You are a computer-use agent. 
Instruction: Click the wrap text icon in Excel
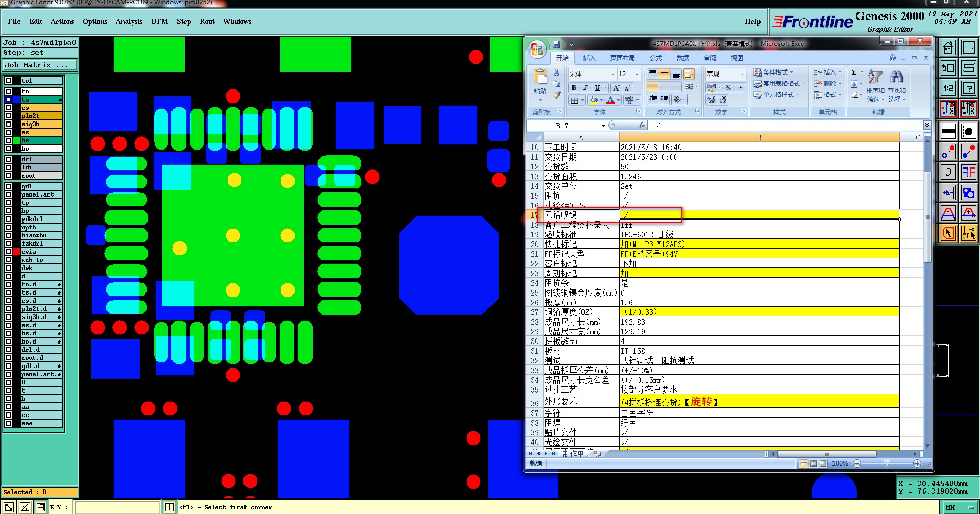click(689, 75)
